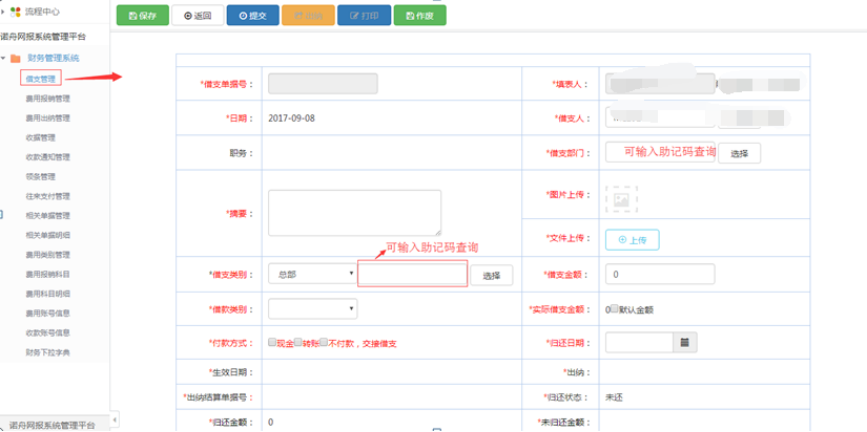The image size is (867, 432).
Task: Click the 借支金额 input field
Action: (x=659, y=274)
